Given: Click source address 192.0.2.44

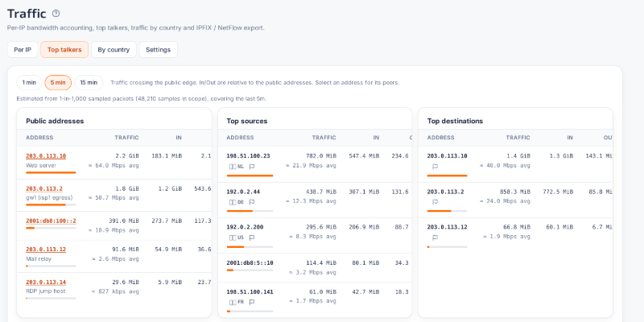Looking at the screenshot, I should click(x=243, y=192).
